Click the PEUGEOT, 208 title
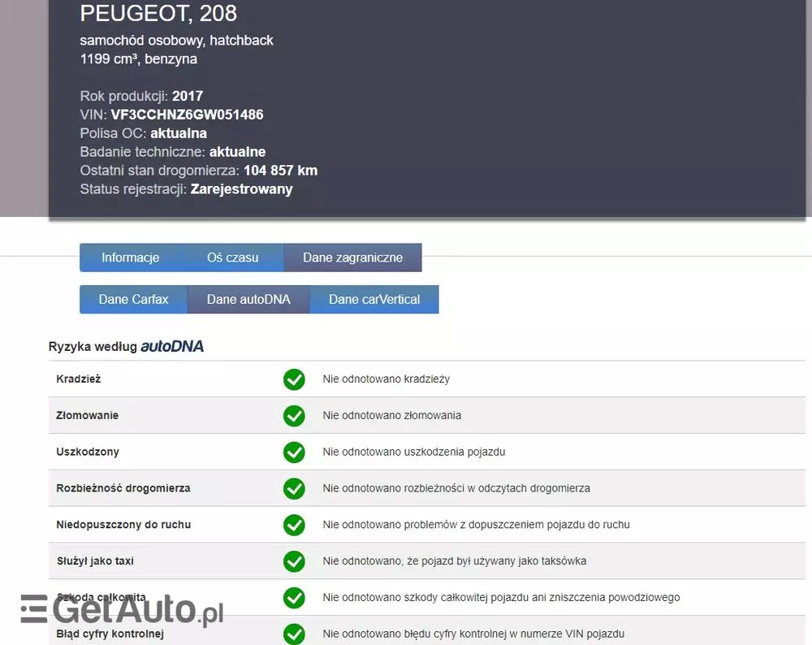 pyautogui.click(x=158, y=13)
